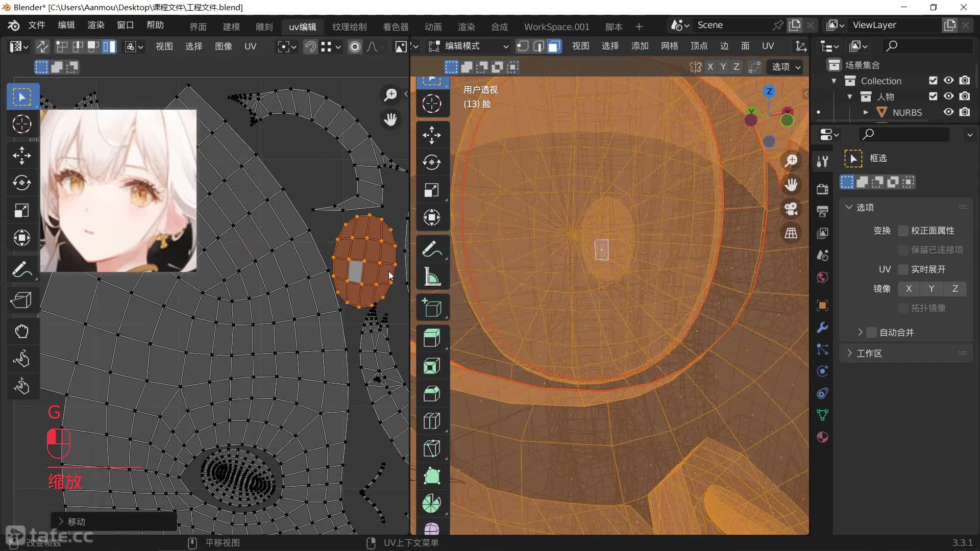This screenshot has height=551, width=980.
Task: Expand the 工作区 panel
Action: [x=849, y=354]
